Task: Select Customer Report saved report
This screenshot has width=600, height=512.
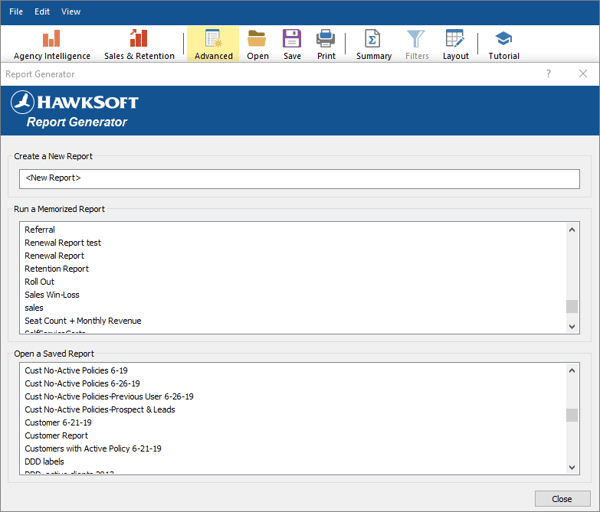Action: [x=293, y=435]
